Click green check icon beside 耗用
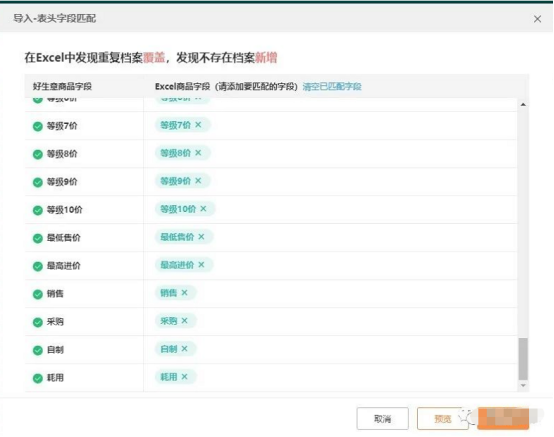This screenshot has width=554, height=437. click(38, 378)
